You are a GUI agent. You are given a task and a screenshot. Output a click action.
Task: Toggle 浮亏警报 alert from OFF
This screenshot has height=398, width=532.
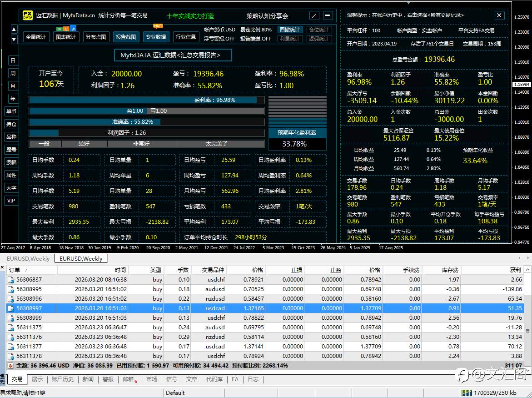pyautogui.click(x=219, y=39)
